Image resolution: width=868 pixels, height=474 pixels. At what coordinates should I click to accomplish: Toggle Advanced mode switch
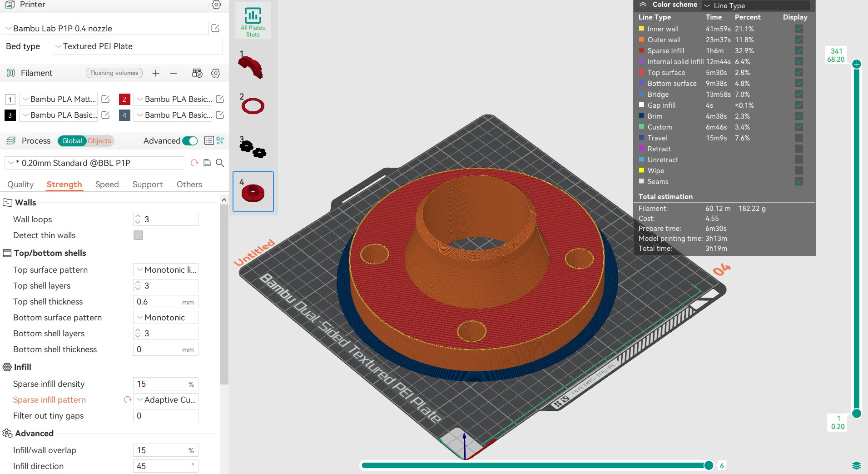click(x=190, y=141)
